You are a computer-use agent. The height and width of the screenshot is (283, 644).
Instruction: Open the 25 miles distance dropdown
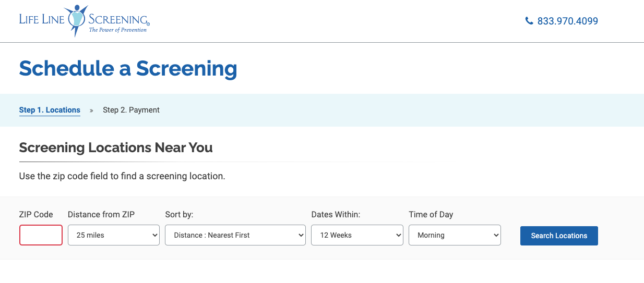tap(114, 235)
